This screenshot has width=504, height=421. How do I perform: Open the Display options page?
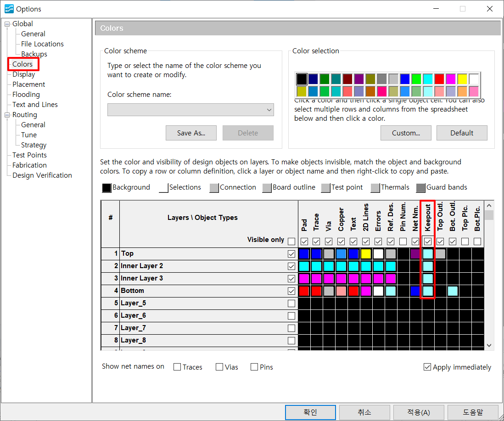point(23,74)
